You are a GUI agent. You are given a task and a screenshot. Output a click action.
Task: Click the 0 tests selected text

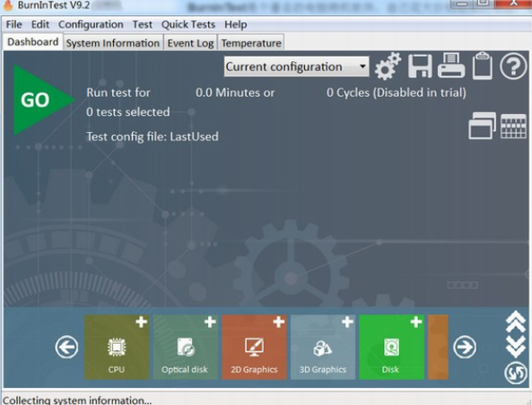pos(128,111)
